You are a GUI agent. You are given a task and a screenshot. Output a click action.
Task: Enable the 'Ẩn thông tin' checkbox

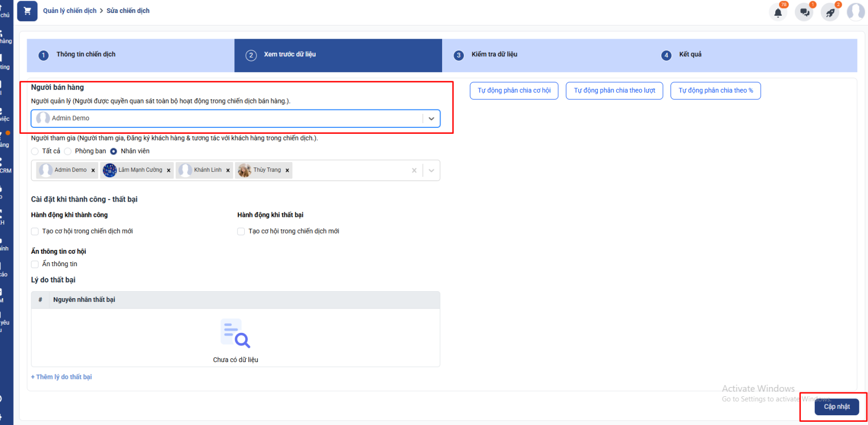(x=35, y=265)
